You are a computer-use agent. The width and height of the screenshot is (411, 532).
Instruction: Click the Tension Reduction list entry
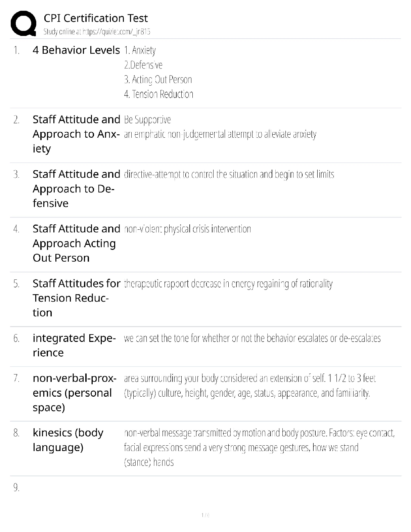click(x=159, y=94)
